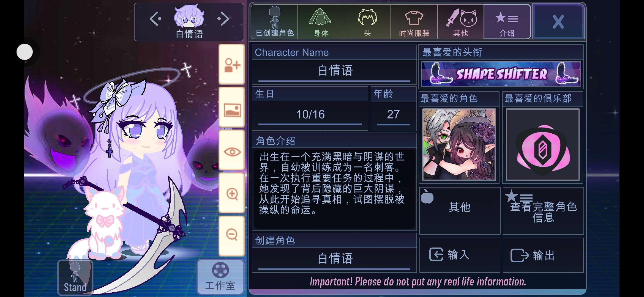Screen dimensions: 644x297
Task: Open the 时尚服装 clothes tab
Action: 414,22
